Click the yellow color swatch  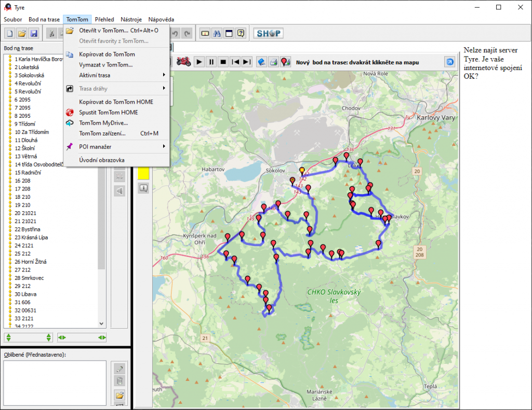[143, 173]
